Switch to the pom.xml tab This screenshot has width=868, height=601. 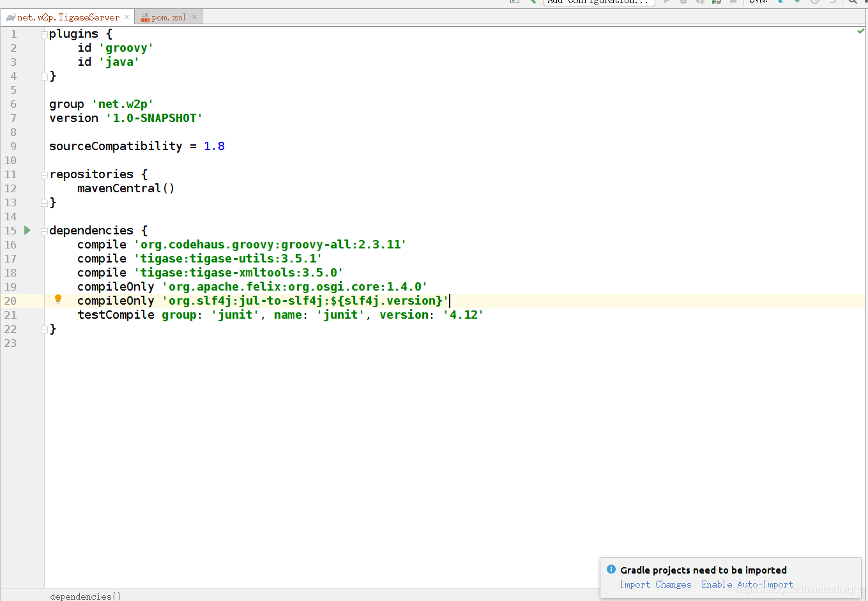(169, 17)
